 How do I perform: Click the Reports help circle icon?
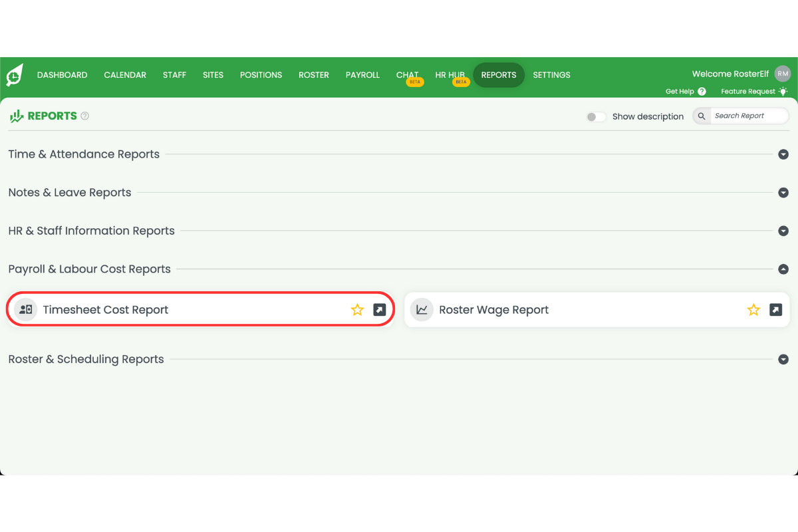pos(84,116)
